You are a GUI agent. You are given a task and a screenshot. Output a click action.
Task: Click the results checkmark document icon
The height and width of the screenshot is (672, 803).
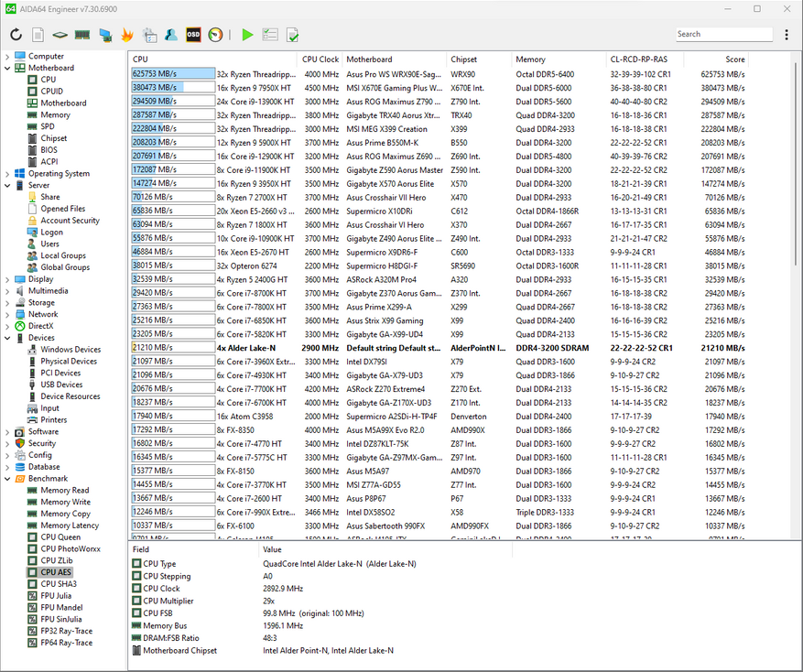click(x=292, y=35)
